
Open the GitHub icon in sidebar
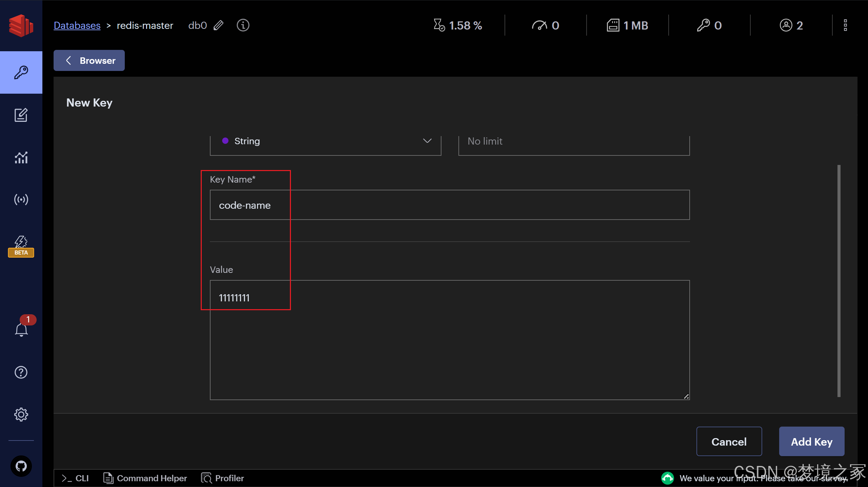pos(21,466)
